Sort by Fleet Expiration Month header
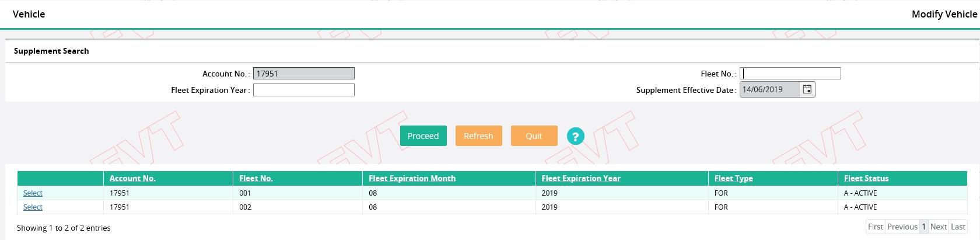This screenshot has width=980, height=240. [x=412, y=179]
